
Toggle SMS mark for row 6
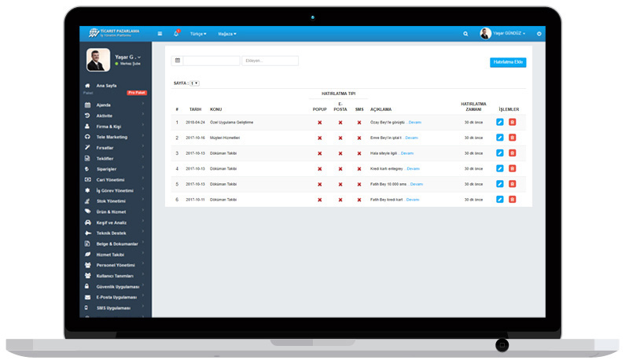(x=359, y=200)
